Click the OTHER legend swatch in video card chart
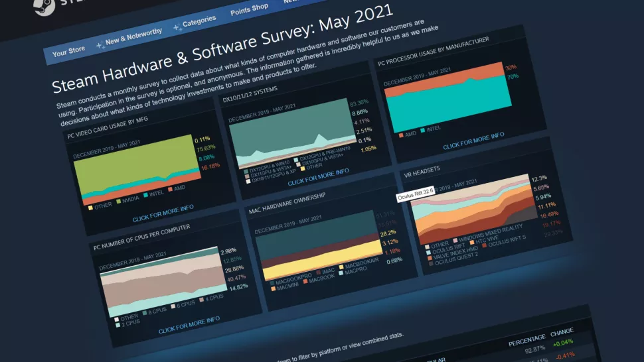Image resolution: width=644 pixels, height=362 pixels. point(90,208)
